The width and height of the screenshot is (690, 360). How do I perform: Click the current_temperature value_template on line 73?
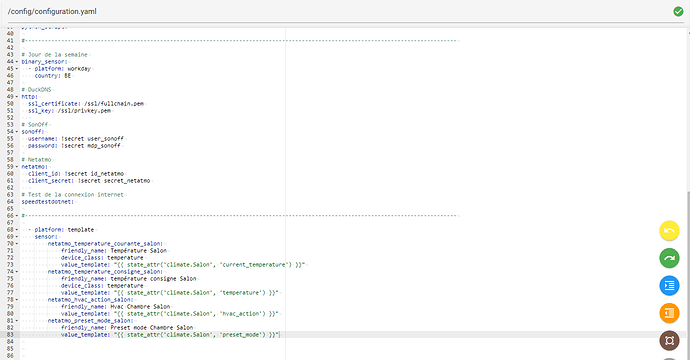[x=183, y=265]
